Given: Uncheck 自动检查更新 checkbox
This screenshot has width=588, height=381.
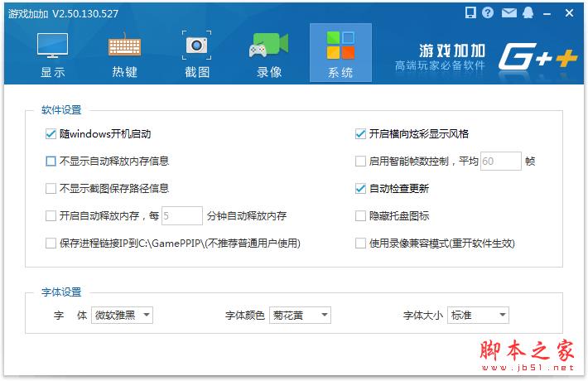Looking at the screenshot, I should pyautogui.click(x=360, y=188).
